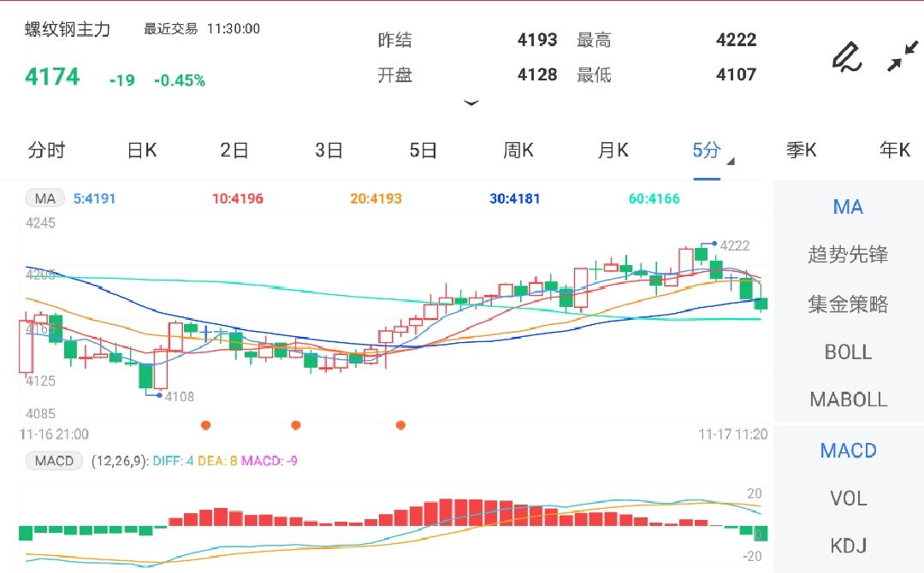The width and height of the screenshot is (924, 573).
Task: Select the 5分 chart tab
Action: point(707,151)
